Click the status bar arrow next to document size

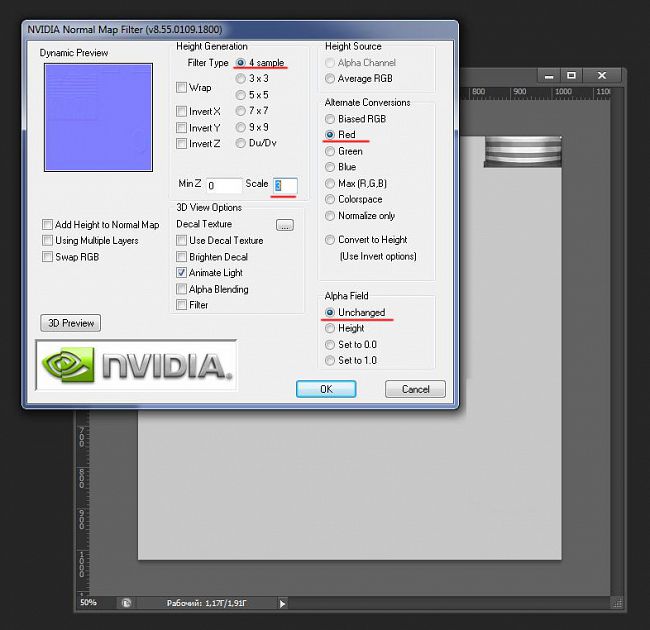282,603
